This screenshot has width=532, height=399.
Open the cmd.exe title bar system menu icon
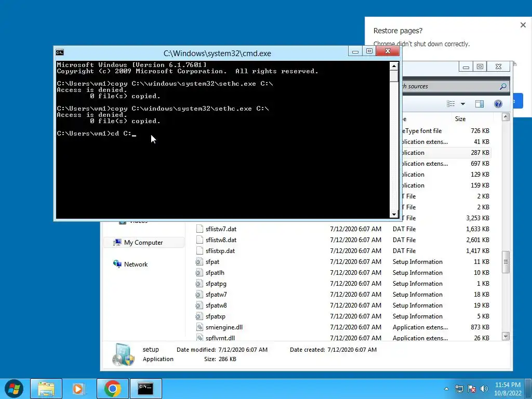point(60,52)
